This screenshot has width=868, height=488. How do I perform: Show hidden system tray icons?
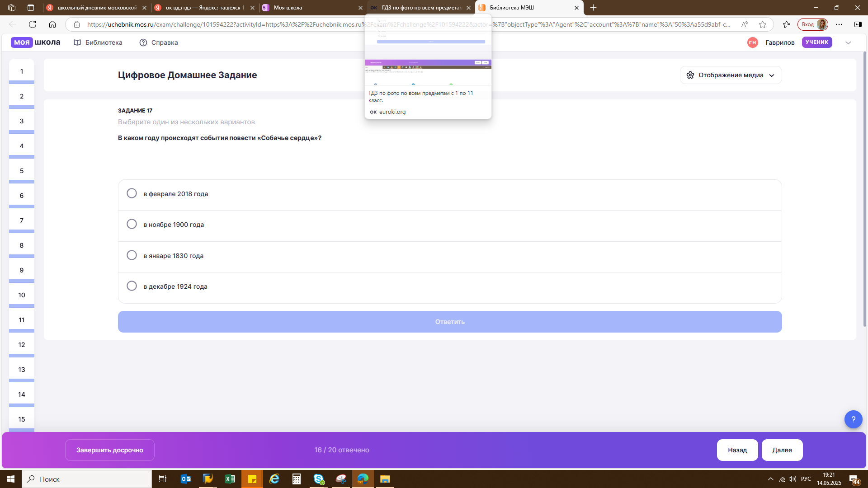click(x=771, y=479)
